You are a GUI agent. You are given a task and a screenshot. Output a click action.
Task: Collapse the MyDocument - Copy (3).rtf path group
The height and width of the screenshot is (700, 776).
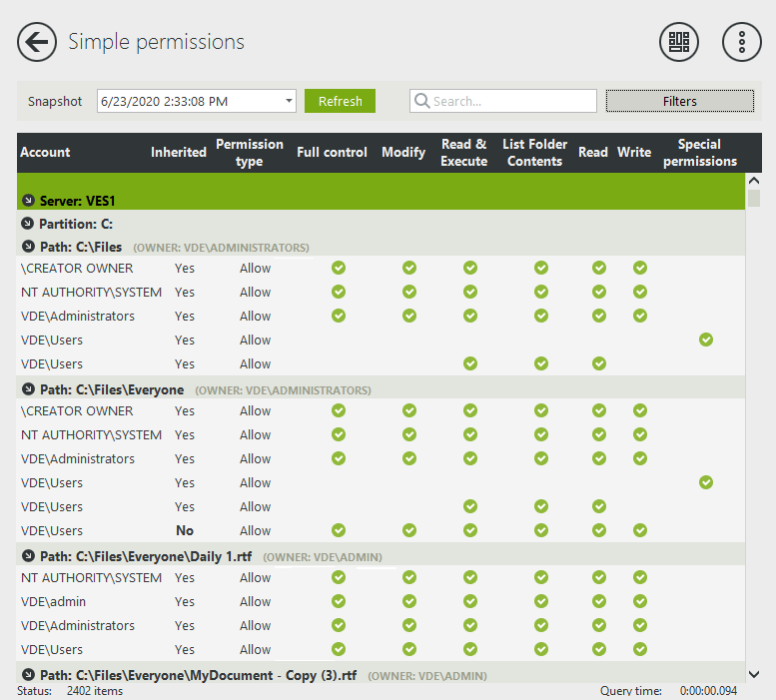click(28, 675)
